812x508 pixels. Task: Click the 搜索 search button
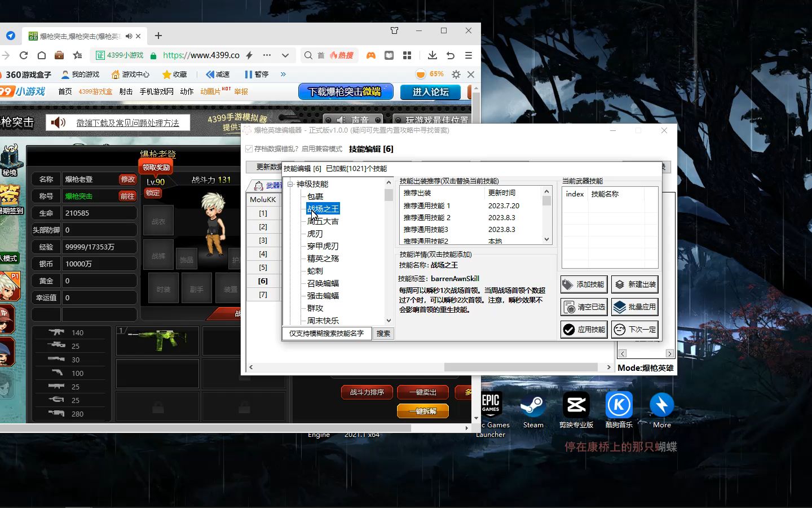[x=383, y=333]
